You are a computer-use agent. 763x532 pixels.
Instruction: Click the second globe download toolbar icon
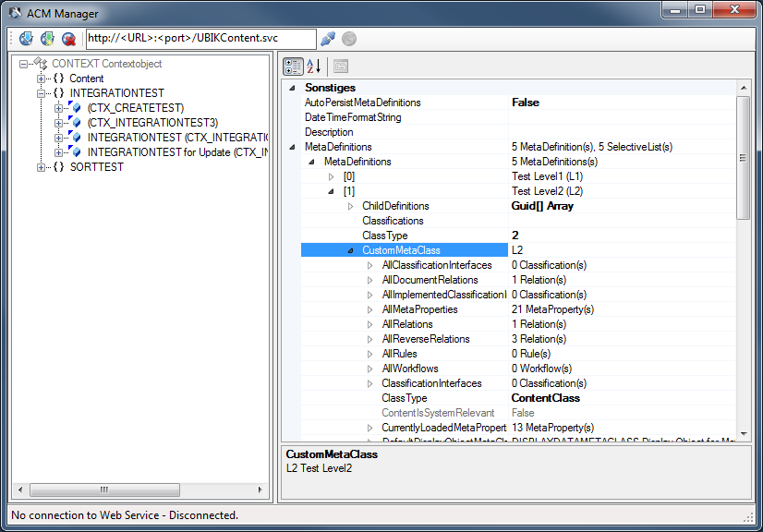point(47,39)
